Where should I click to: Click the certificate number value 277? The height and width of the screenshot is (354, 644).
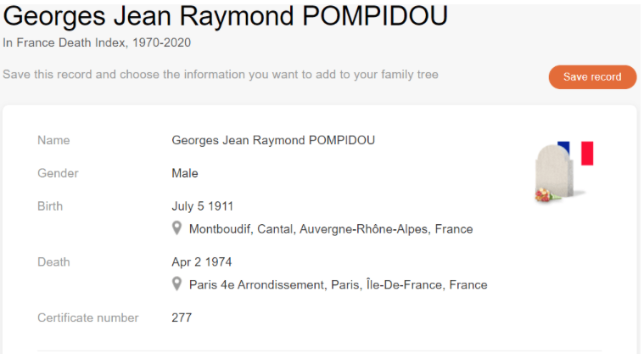pyautogui.click(x=182, y=318)
